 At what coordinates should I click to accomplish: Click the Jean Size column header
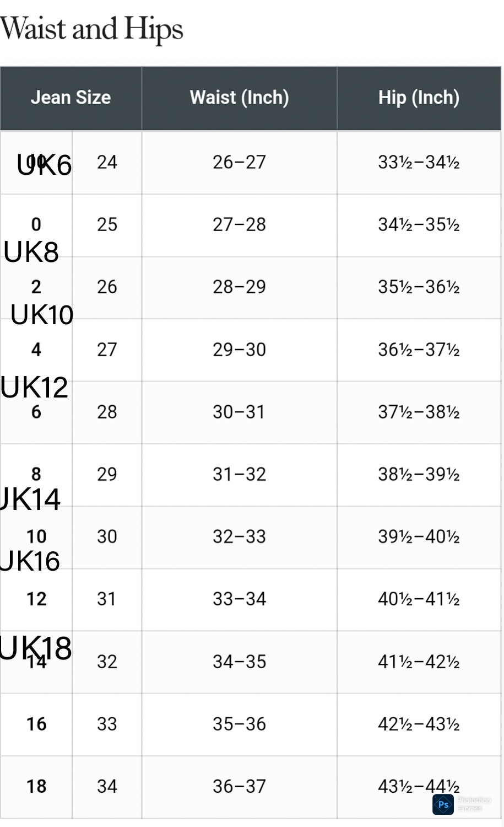[x=71, y=98]
